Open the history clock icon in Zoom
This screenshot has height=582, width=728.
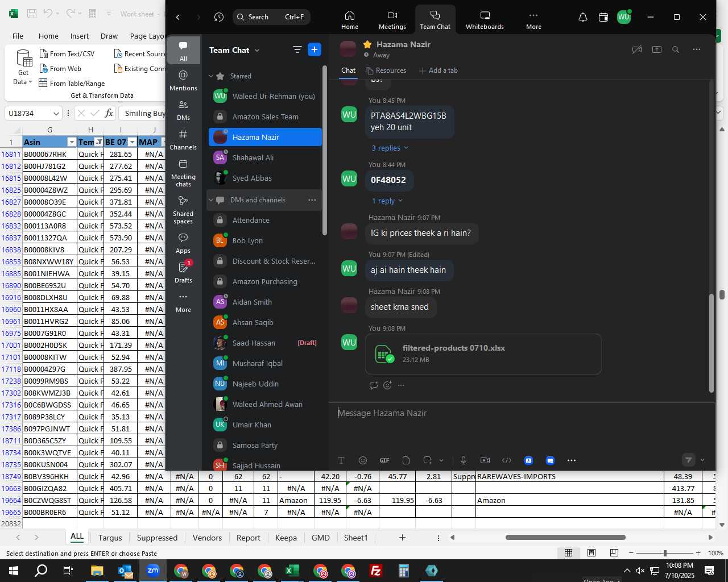[x=219, y=17]
